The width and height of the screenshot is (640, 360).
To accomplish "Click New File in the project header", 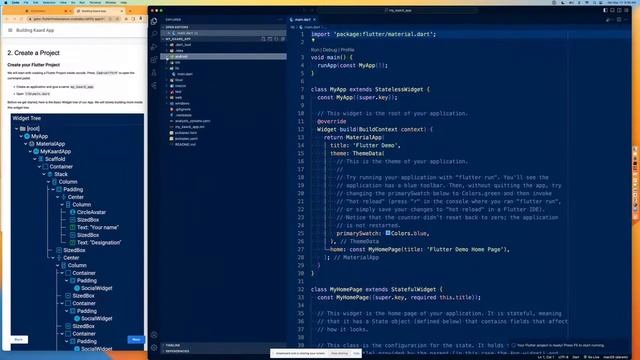I will (x=263, y=39).
